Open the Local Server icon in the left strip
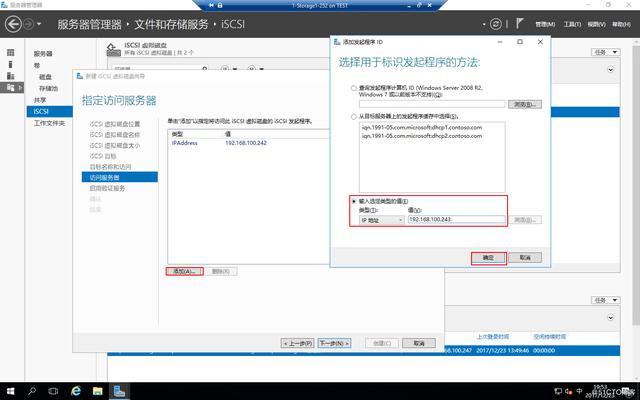This screenshot has height=400, width=640. tap(11, 64)
